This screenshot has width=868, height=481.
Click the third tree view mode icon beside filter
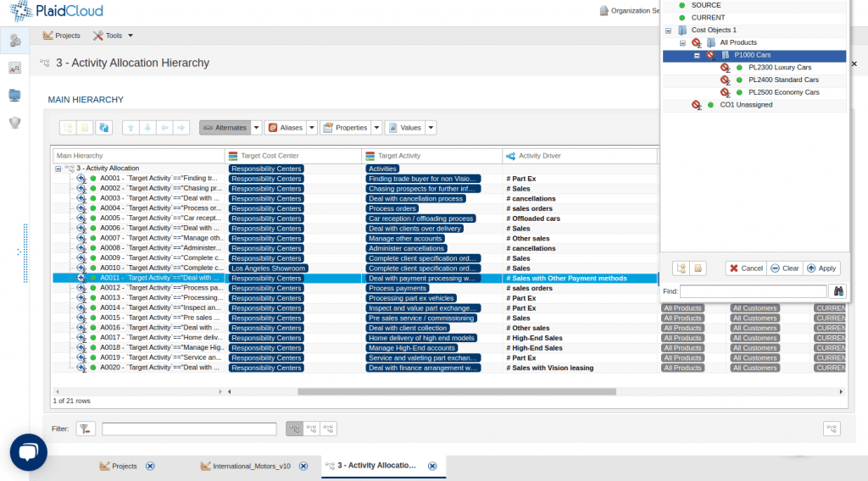coord(328,428)
